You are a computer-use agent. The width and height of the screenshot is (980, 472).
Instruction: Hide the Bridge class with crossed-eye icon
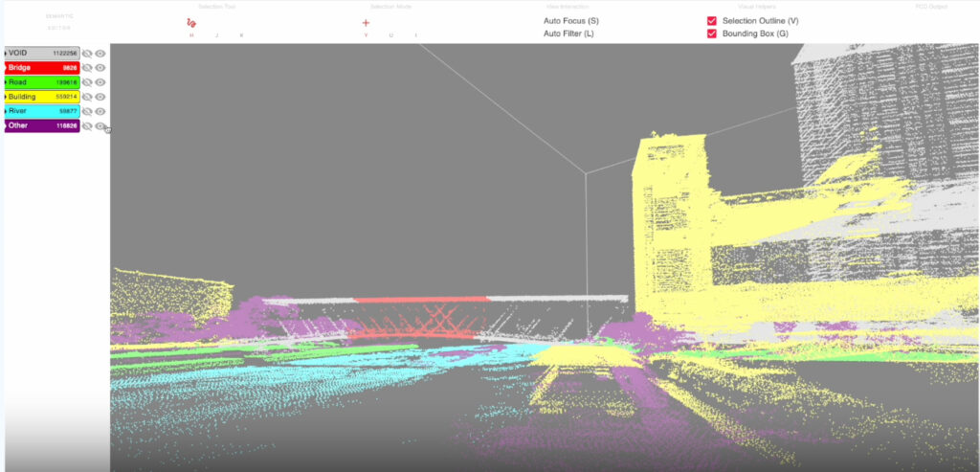(x=87, y=68)
